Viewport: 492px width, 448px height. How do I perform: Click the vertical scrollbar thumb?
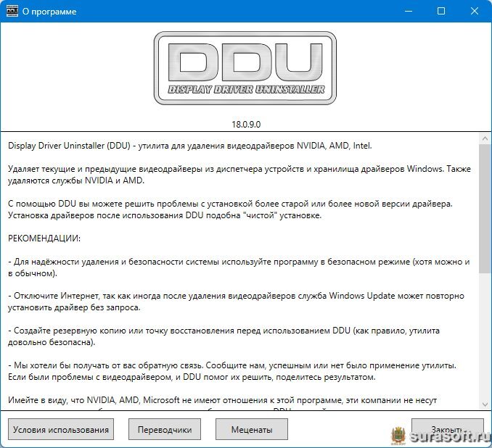click(485, 209)
